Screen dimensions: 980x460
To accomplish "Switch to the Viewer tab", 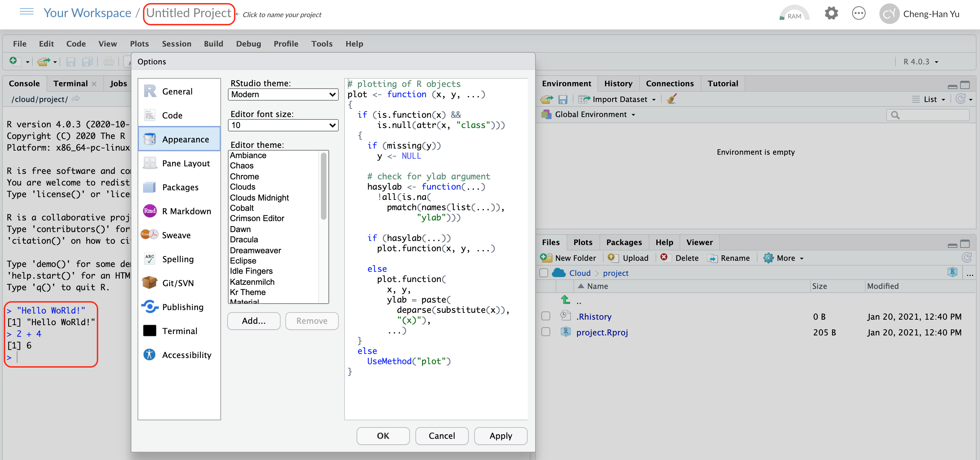I will [x=699, y=242].
